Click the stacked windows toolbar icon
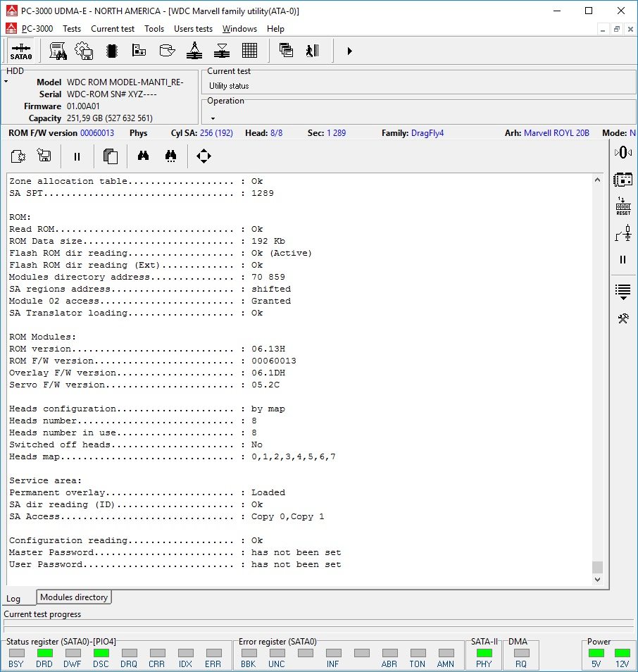The height and width of the screenshot is (672, 638). coord(286,51)
